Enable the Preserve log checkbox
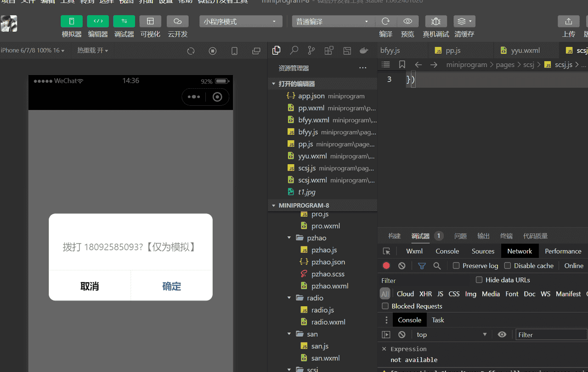The width and height of the screenshot is (588, 372). point(456,266)
